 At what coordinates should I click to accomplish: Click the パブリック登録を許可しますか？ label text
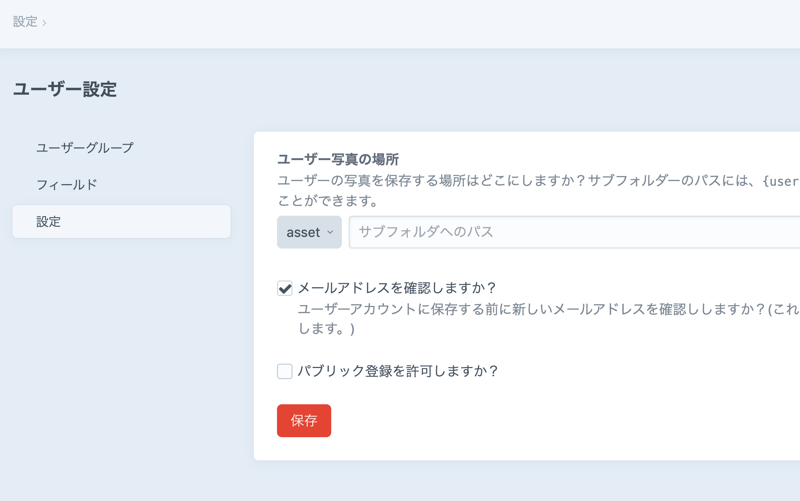[398, 371]
